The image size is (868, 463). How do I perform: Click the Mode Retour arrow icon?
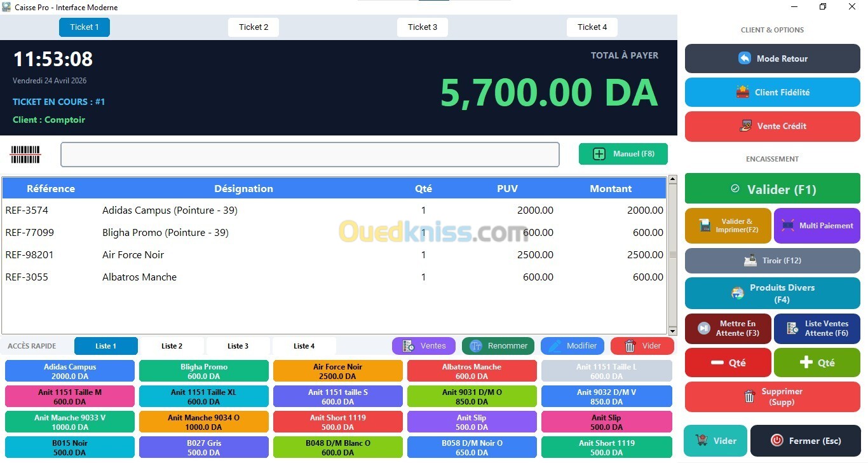(x=744, y=59)
